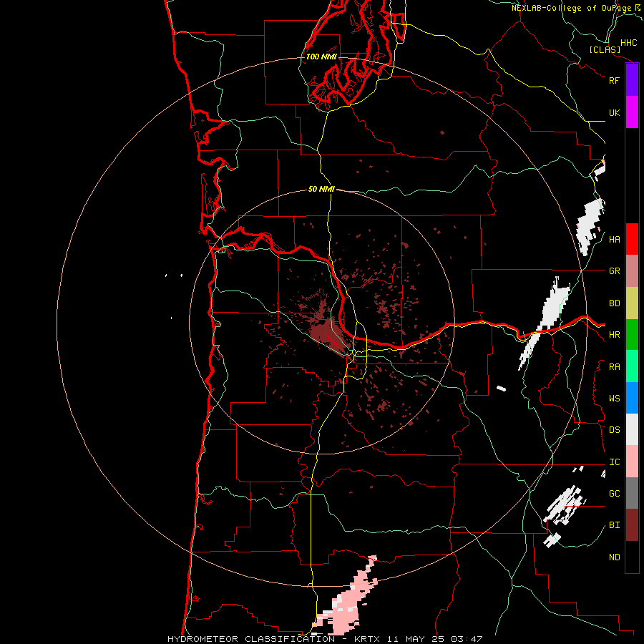Click the 'RF' legend label
This screenshot has width=644, height=644.
point(614,80)
